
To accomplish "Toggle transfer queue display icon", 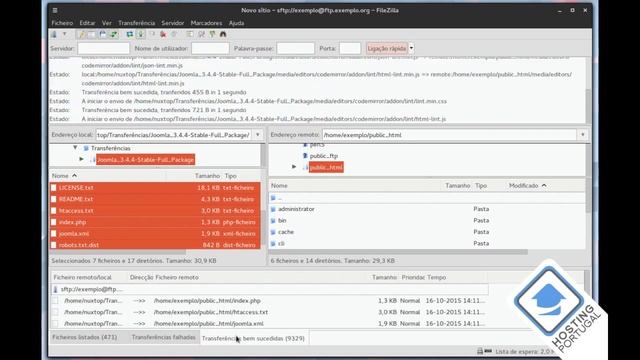I will pos(113,35).
